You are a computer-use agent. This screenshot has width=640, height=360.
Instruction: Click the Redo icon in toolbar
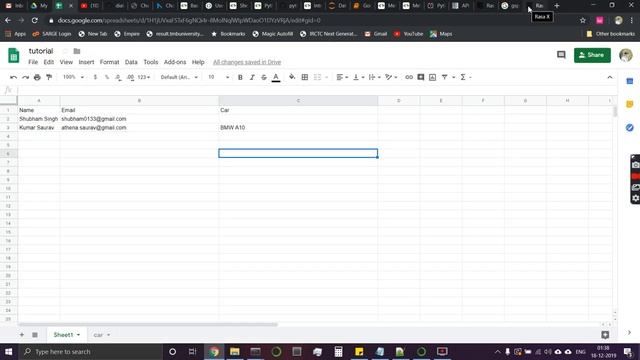click(25, 77)
